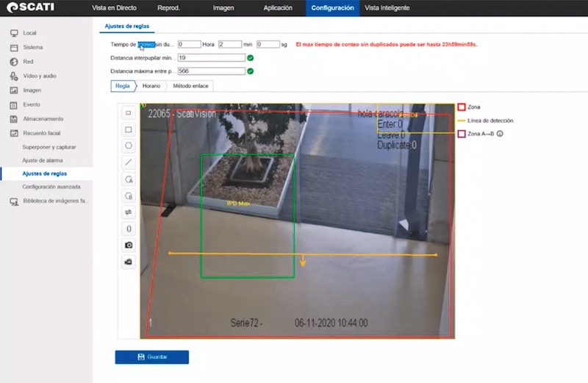Choose the region B drawing tool
The height and width of the screenshot is (383, 588).
129,196
